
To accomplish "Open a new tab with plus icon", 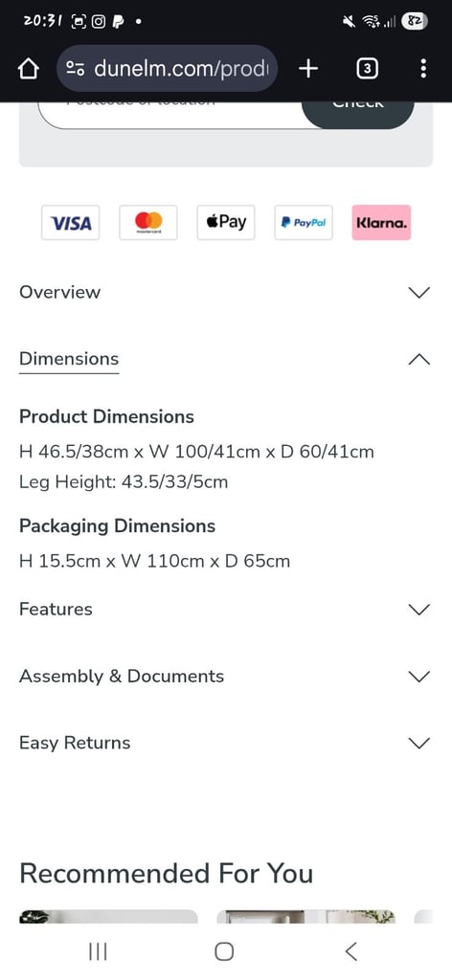I will click(x=308, y=69).
